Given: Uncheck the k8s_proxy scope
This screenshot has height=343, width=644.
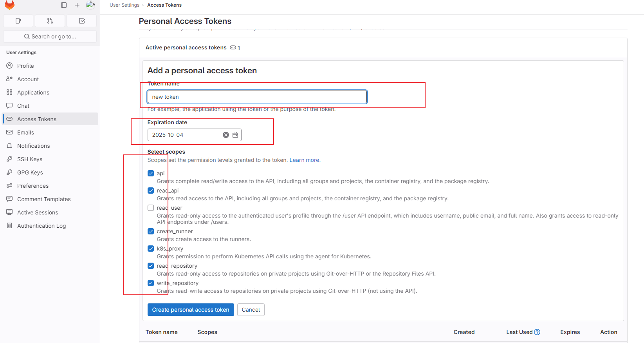Looking at the screenshot, I should (x=151, y=248).
